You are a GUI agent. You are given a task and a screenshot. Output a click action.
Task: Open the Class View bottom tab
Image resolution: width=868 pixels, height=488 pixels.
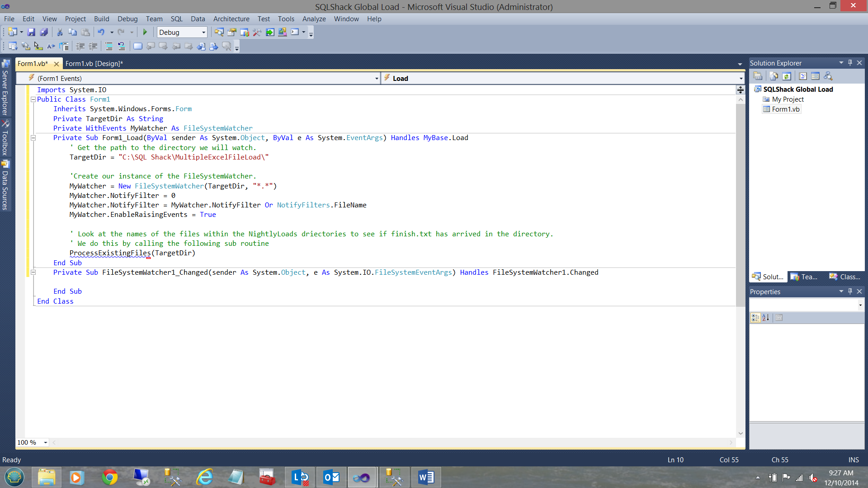[844, 277]
